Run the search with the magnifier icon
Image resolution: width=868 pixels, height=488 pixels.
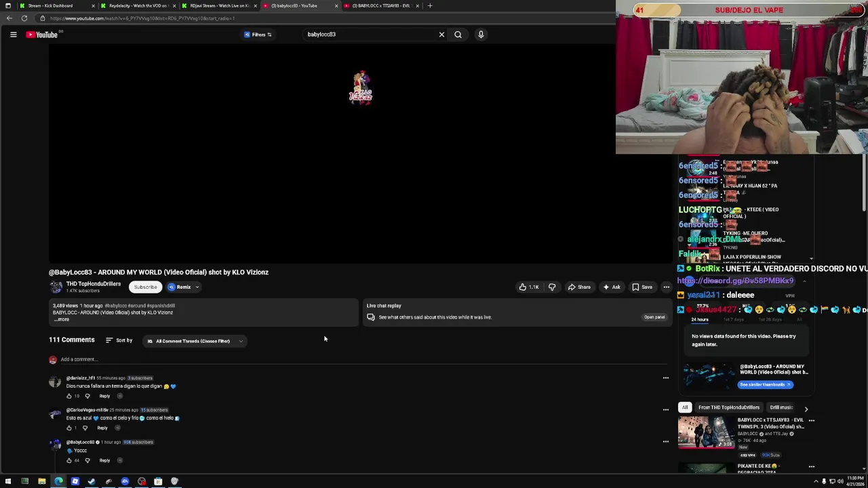click(458, 35)
